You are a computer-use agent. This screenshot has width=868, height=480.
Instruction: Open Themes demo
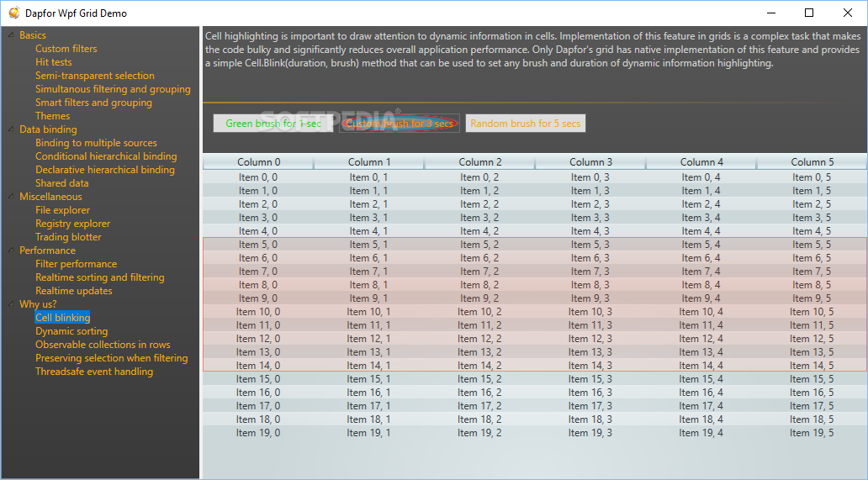click(x=53, y=115)
